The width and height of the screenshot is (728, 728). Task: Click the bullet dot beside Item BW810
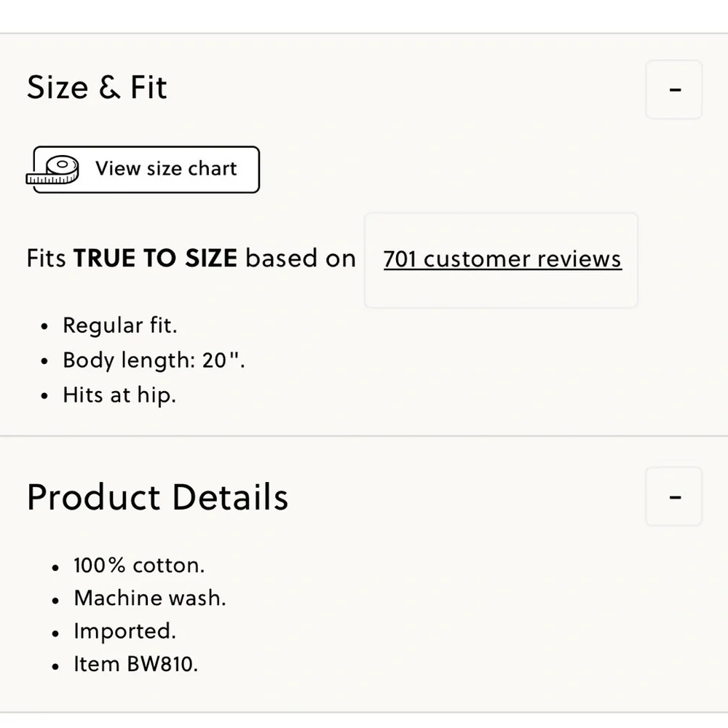pos(56,665)
